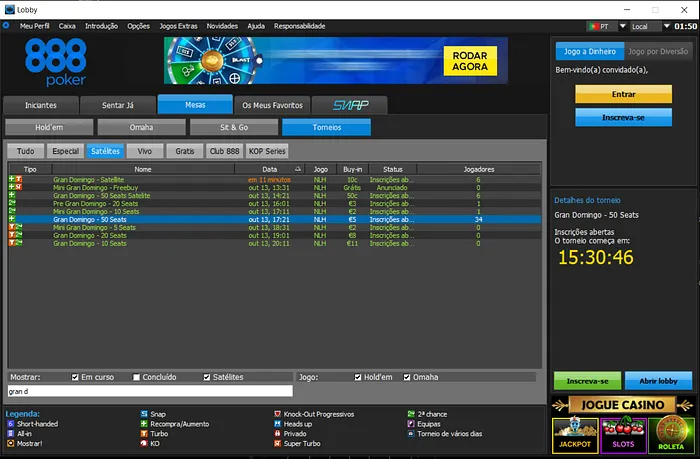Viewport: 700px width, 459px height.
Task: Click the tournament search field
Action: 150,392
